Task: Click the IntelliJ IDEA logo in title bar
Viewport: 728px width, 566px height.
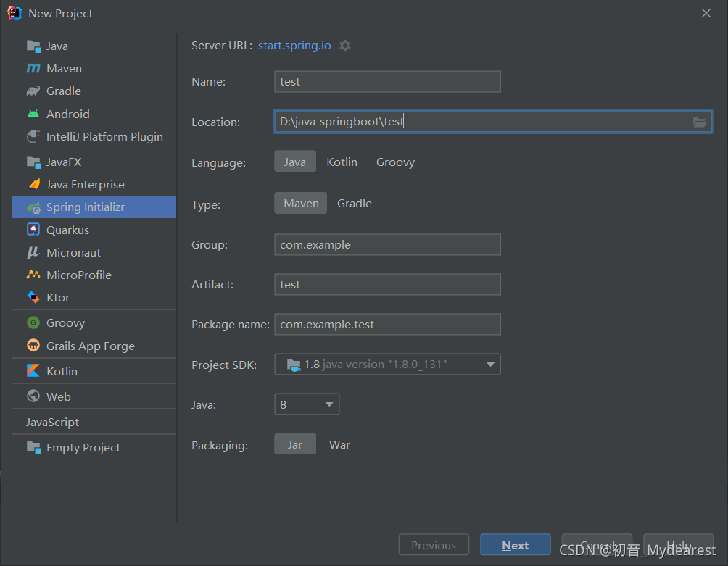Action: 14,13
